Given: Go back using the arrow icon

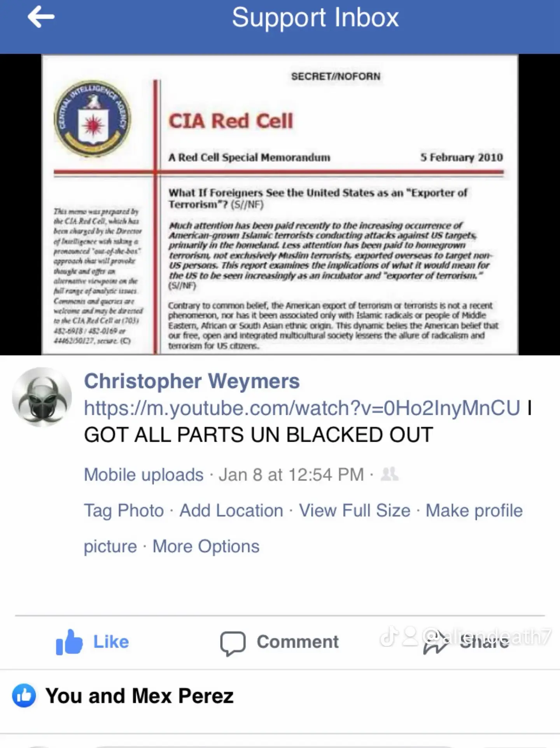Looking at the screenshot, I should (41, 17).
